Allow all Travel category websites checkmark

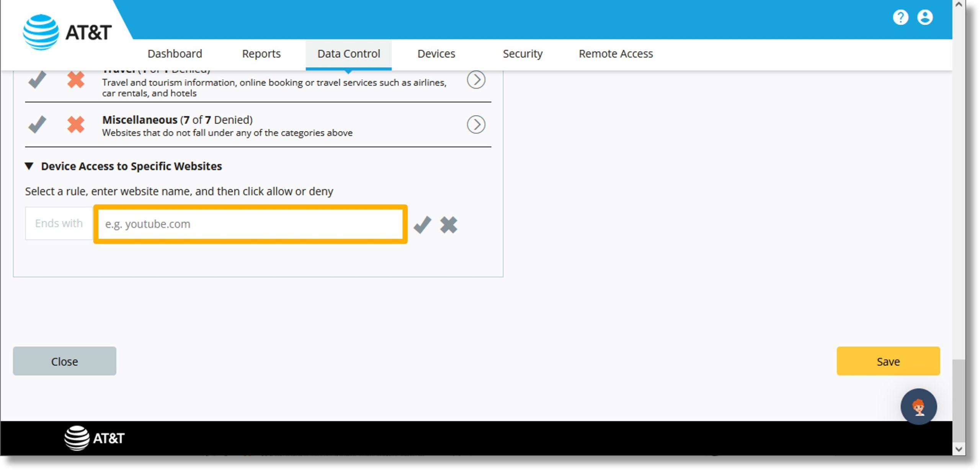37,80
